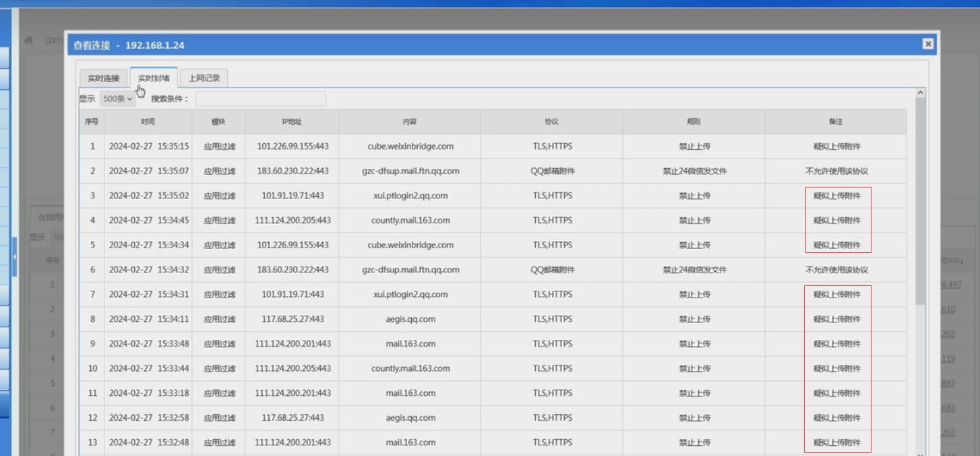Click the 备注 column header
Image resolution: width=980 pixels, height=456 pixels.
pyautogui.click(x=836, y=122)
